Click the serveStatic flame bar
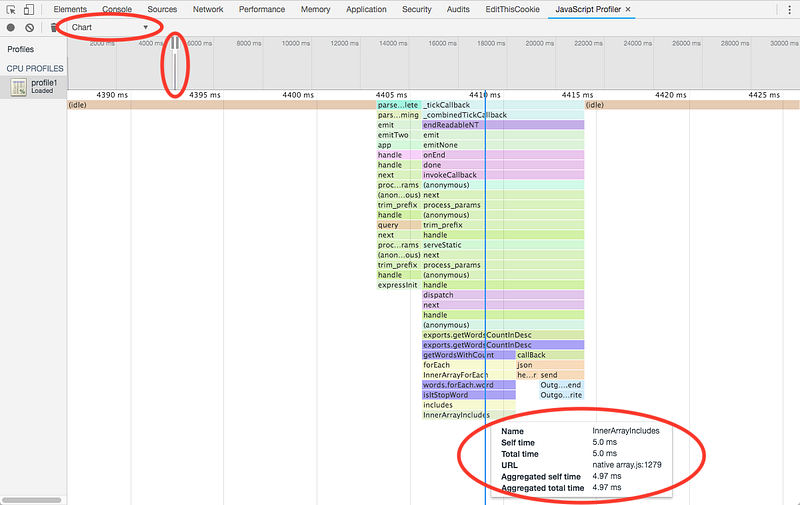 click(x=503, y=245)
